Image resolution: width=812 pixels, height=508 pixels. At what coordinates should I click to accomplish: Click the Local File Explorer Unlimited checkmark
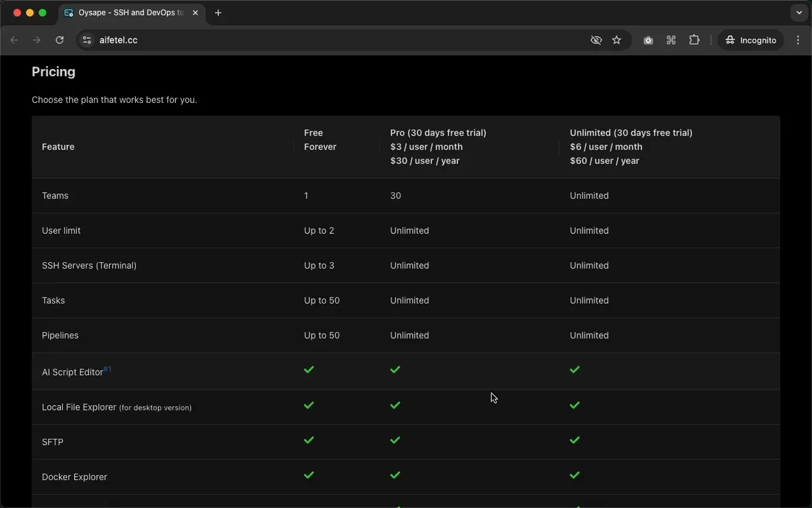tap(574, 405)
